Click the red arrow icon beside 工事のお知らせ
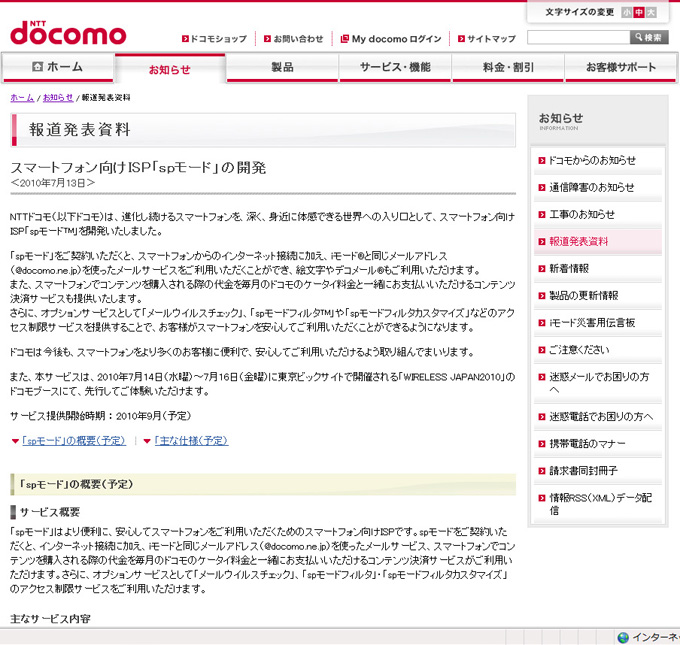Image resolution: width=680 pixels, height=645 pixels. coord(542,215)
